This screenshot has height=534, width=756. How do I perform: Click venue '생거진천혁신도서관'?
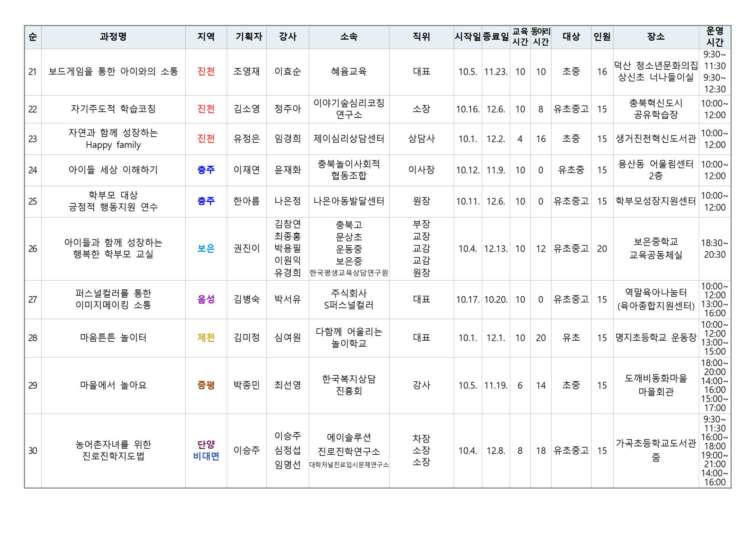click(x=656, y=139)
